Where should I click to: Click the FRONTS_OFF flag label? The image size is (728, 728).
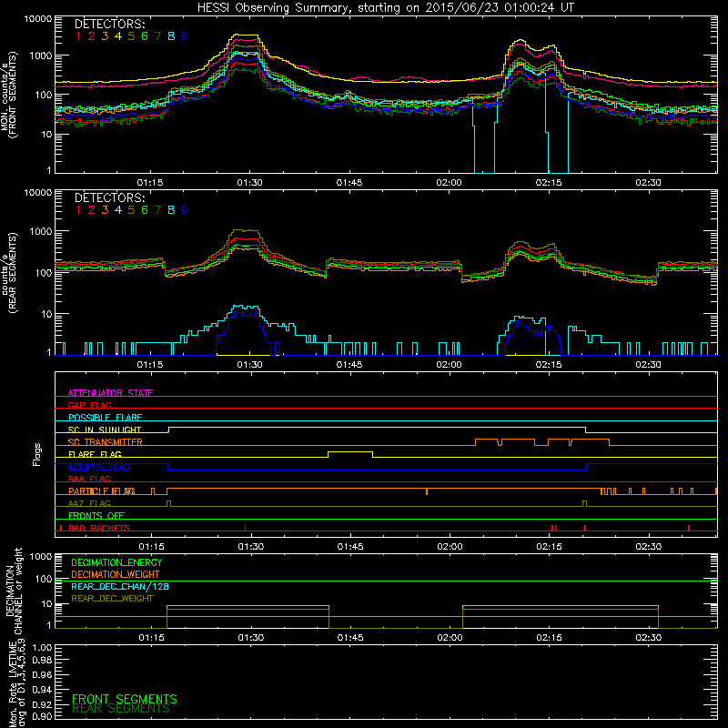point(96,515)
